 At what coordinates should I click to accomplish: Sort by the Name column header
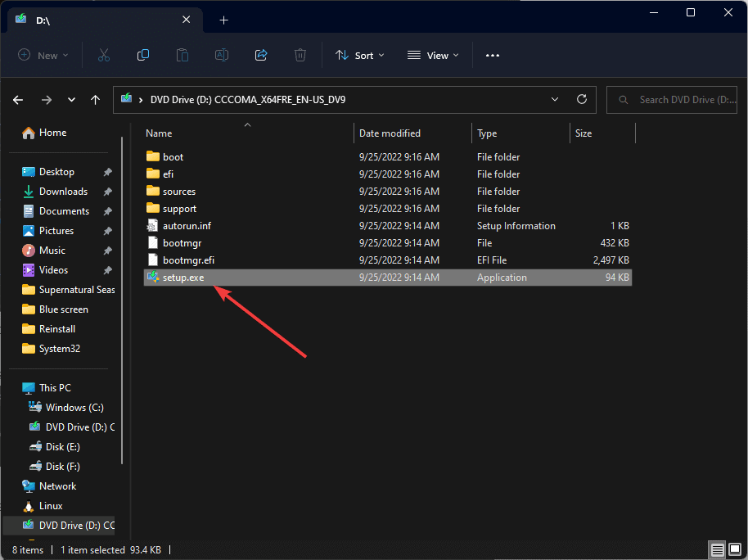[159, 133]
